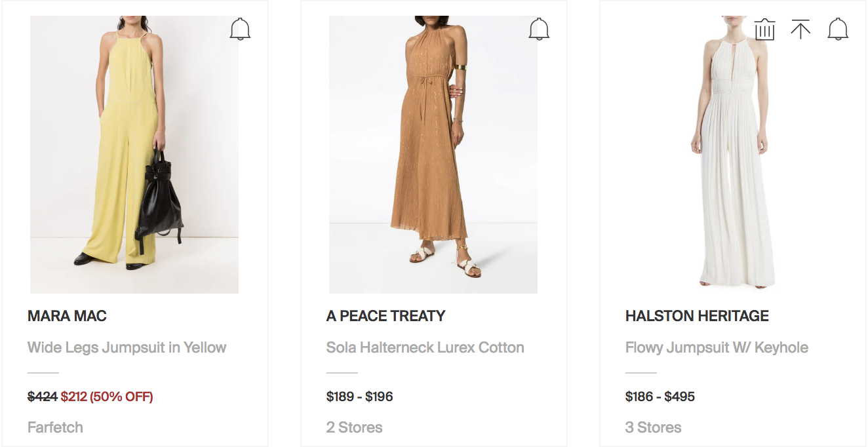Open the white flowy jumpsuit photo

[732, 155]
